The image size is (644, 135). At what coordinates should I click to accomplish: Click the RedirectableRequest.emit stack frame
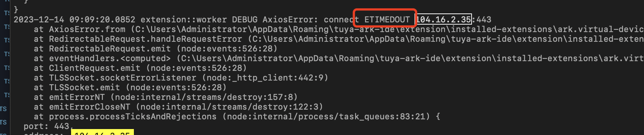point(110,48)
